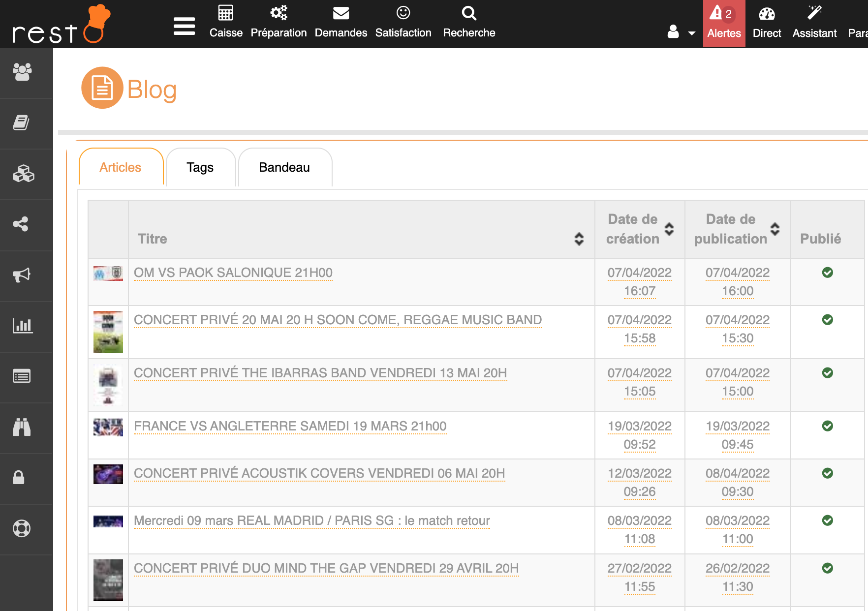This screenshot has height=611, width=868.
Task: Click the padlock icon in sidebar
Action: pos(19,478)
